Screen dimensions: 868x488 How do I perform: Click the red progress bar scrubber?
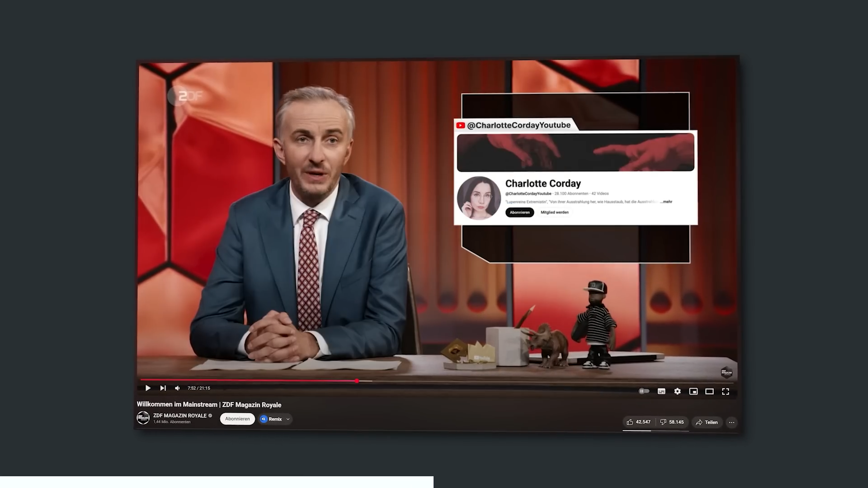pyautogui.click(x=357, y=381)
